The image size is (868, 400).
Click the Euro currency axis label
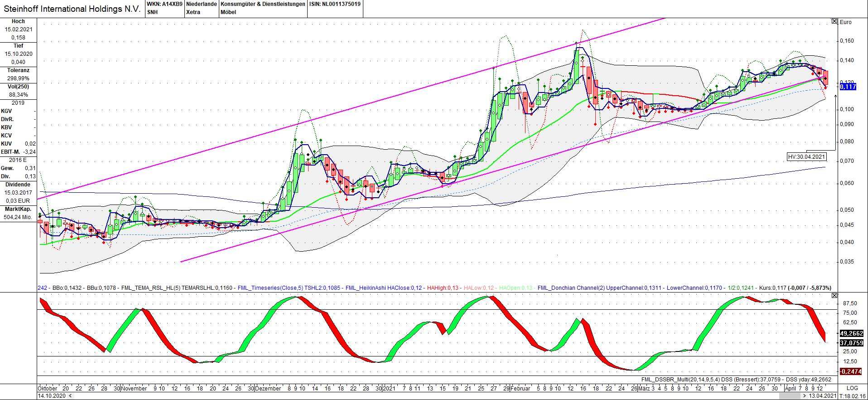pos(845,22)
